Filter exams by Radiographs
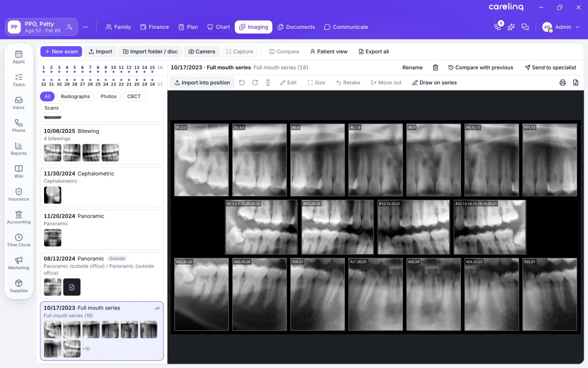 [75, 96]
